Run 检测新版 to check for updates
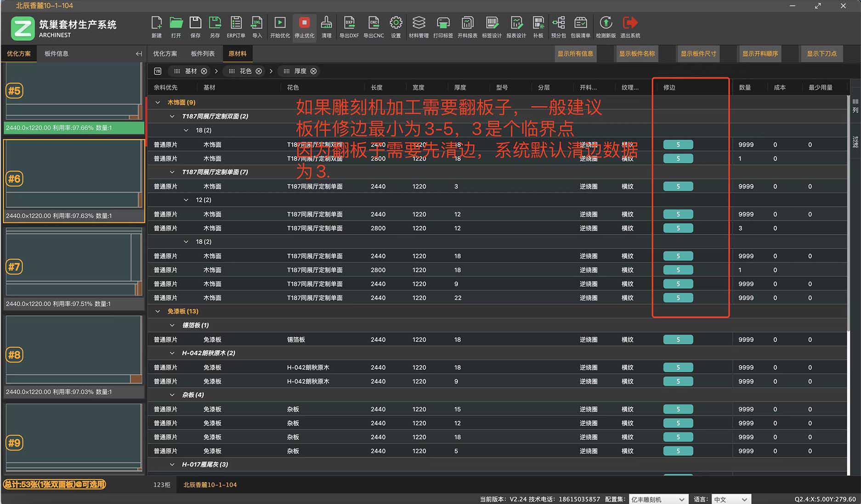This screenshot has width=861, height=504. [x=606, y=27]
